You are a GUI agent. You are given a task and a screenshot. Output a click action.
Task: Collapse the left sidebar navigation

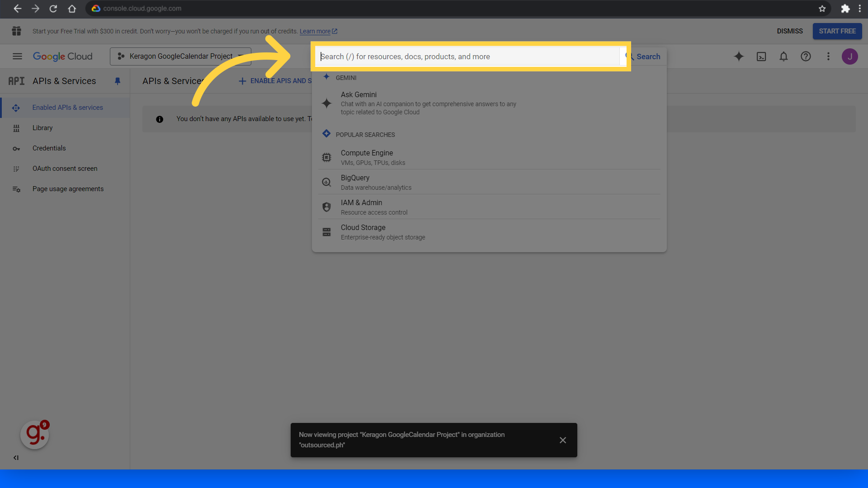(x=16, y=458)
